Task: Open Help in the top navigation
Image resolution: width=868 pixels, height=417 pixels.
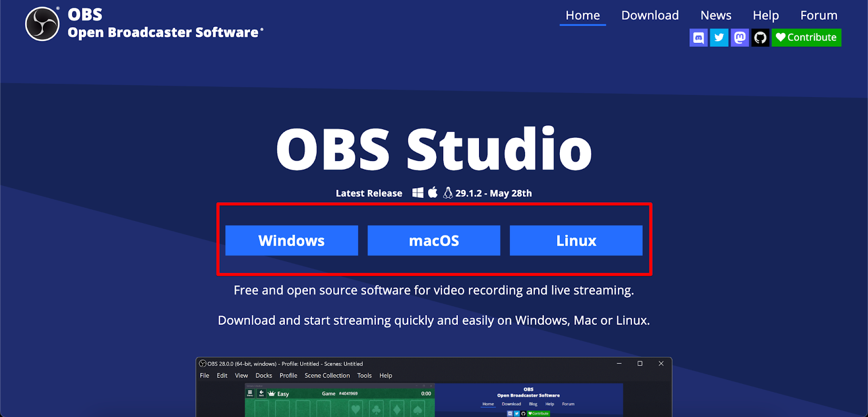Action: 766,15
